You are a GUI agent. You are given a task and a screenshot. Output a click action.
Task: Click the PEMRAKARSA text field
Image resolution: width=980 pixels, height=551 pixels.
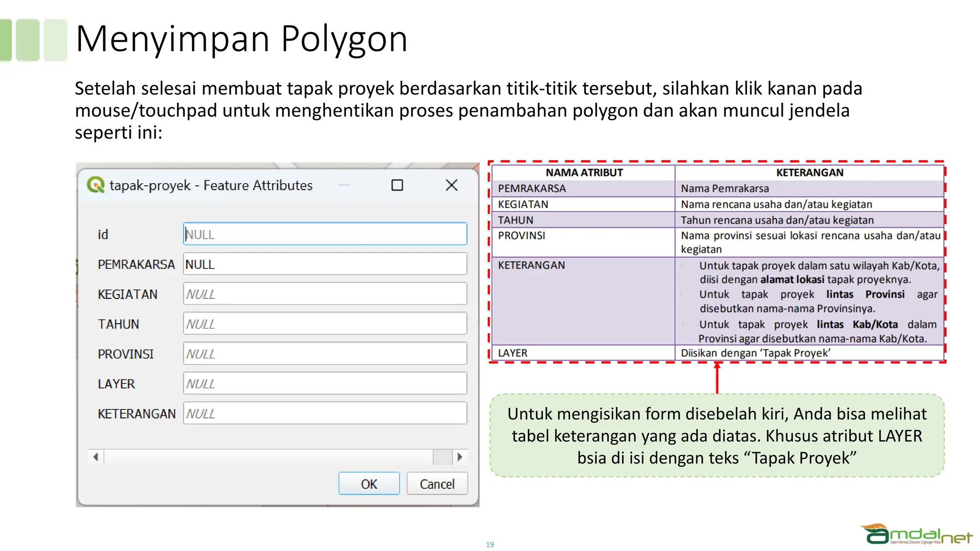[324, 264]
